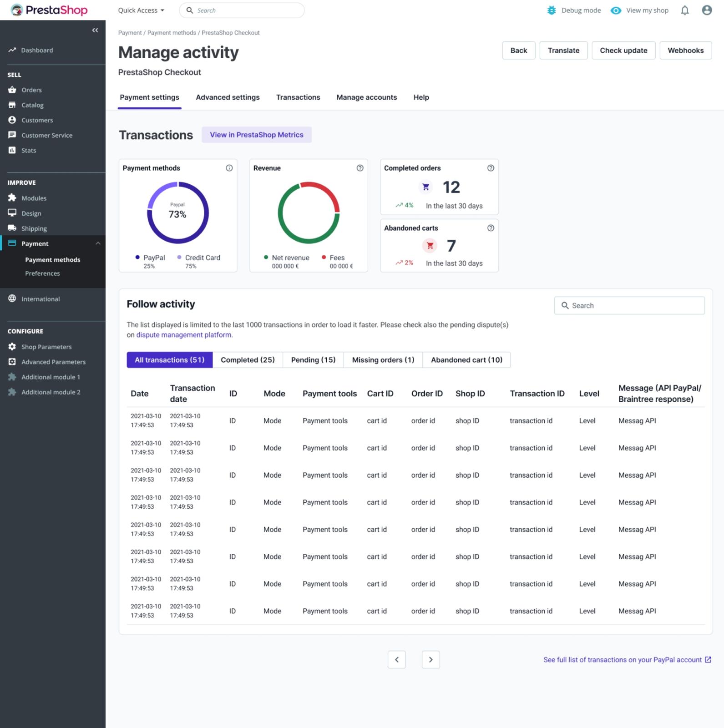Image resolution: width=724 pixels, height=728 pixels.
Task: Click the Debug mode bug icon
Action: point(552,10)
